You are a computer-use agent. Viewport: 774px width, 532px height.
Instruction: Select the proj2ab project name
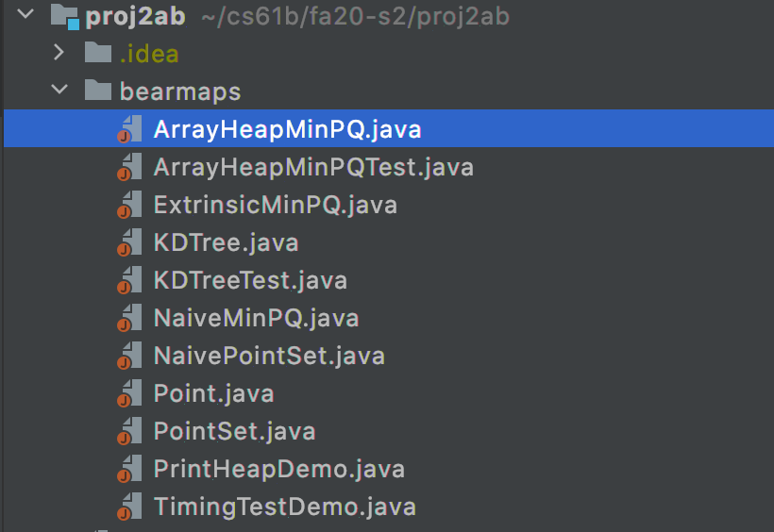[135, 17]
